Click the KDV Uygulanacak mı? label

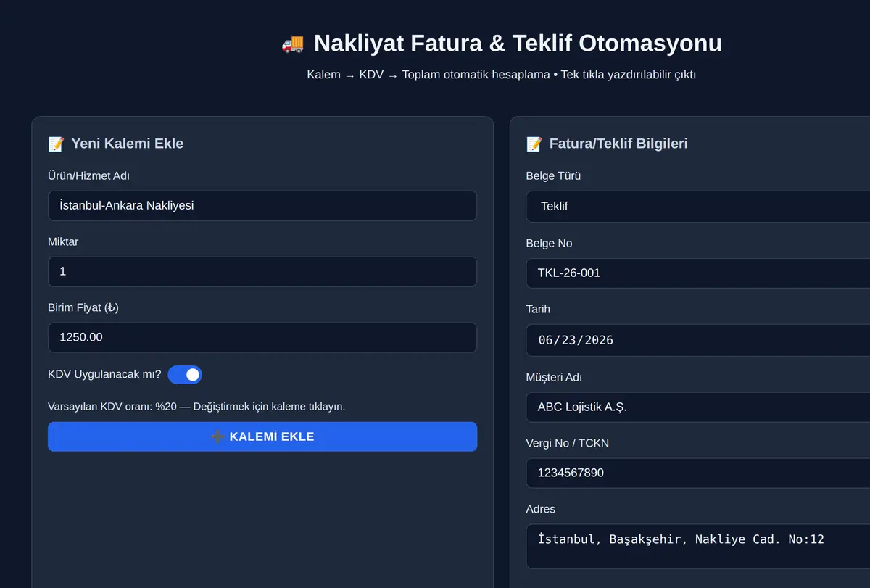[x=104, y=375]
